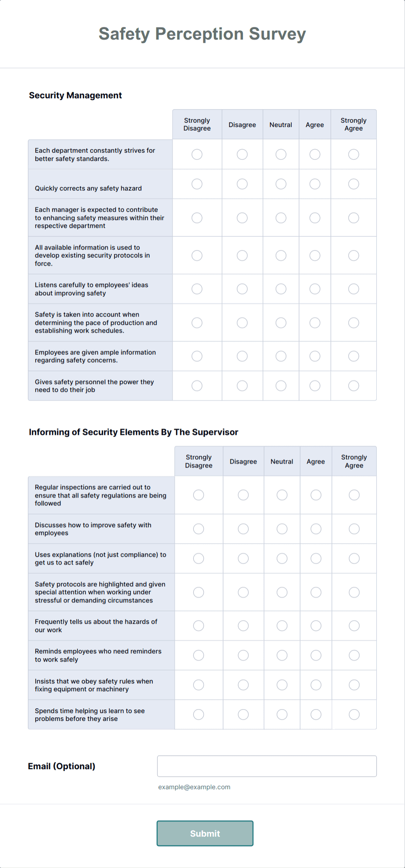Screen dimensions: 405x868
Task: Select Strongly Agree for listening to employee ideas
Action: [x=353, y=289]
